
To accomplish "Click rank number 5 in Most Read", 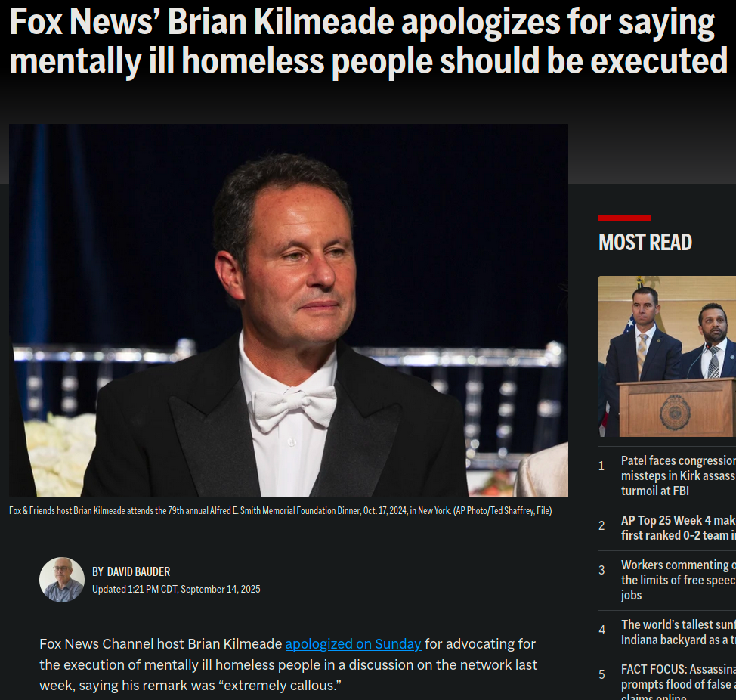I will click(601, 674).
